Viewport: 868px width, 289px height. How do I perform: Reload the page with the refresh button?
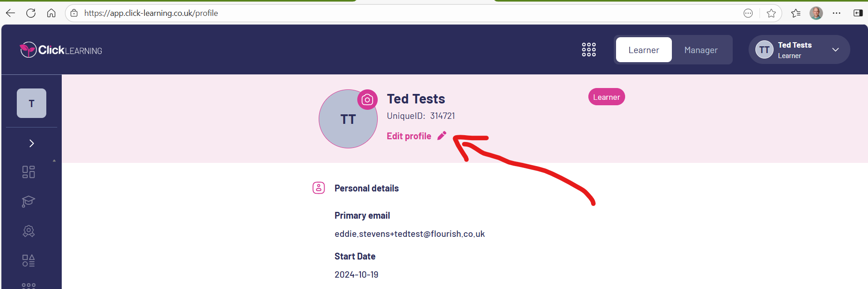click(x=31, y=13)
